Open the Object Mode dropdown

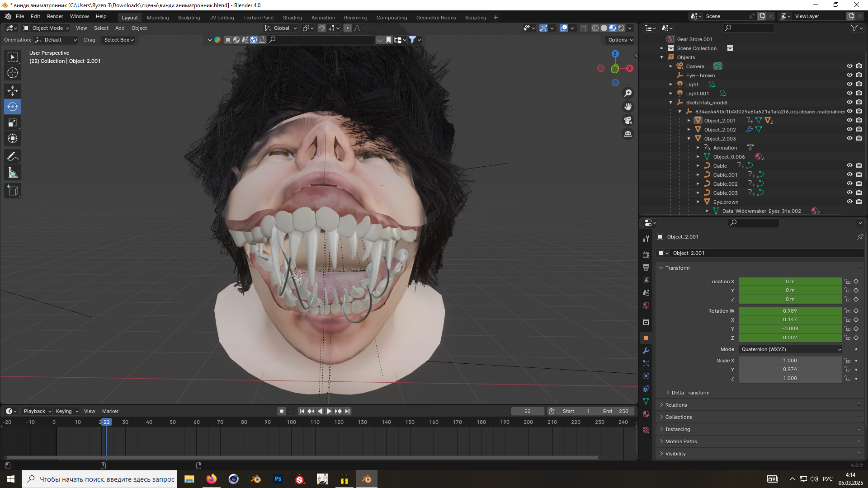[x=47, y=28]
